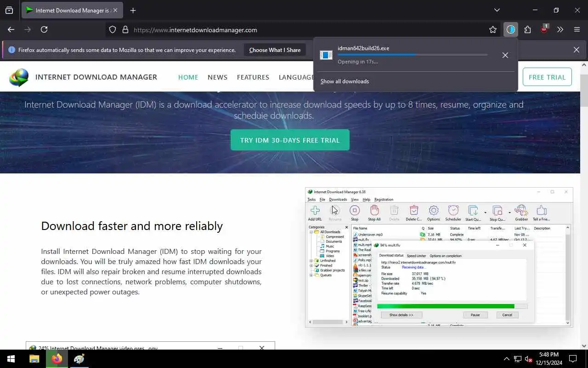Click the IDM globe logo
The width and height of the screenshot is (588, 368).
pos(19,77)
